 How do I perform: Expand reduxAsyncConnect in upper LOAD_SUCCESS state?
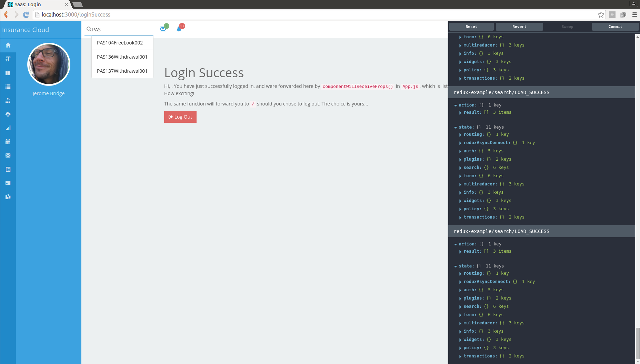[x=460, y=143]
